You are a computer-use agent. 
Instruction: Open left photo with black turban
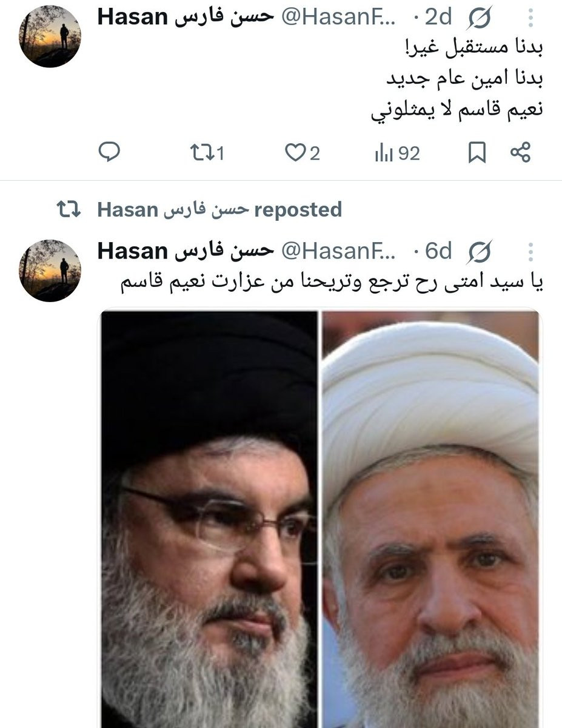click(209, 519)
